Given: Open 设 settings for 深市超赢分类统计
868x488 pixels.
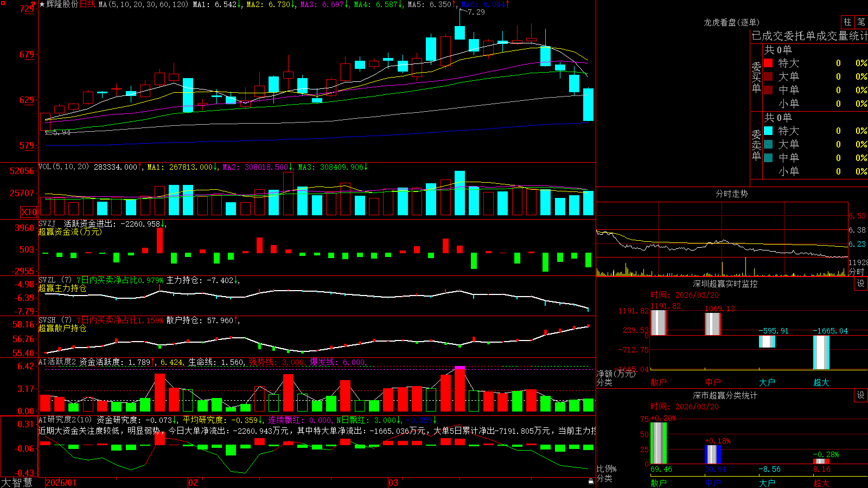Looking at the screenshot, I should tap(861, 395).
